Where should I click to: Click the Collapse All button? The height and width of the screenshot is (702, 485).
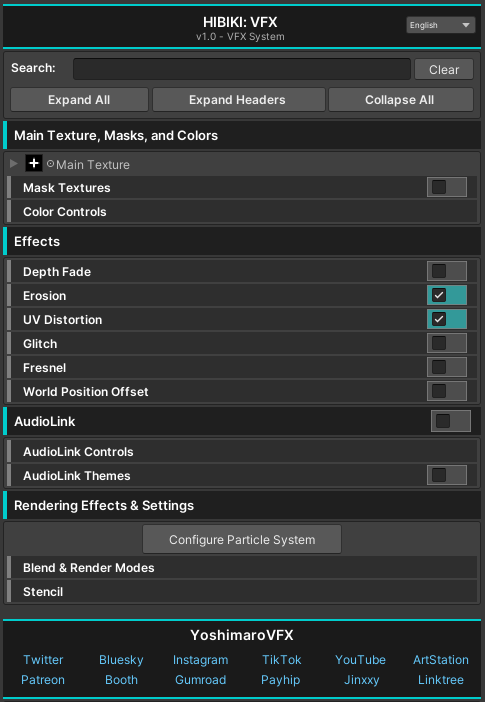(x=400, y=99)
